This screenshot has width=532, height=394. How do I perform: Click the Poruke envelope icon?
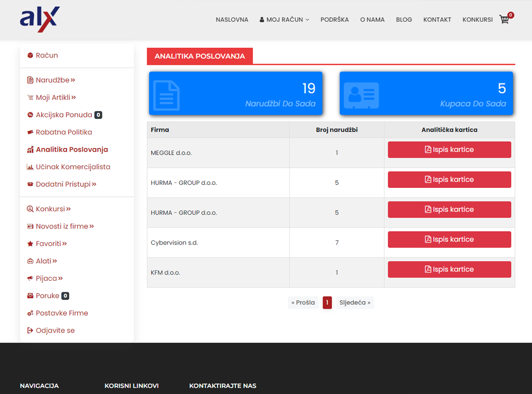point(30,296)
